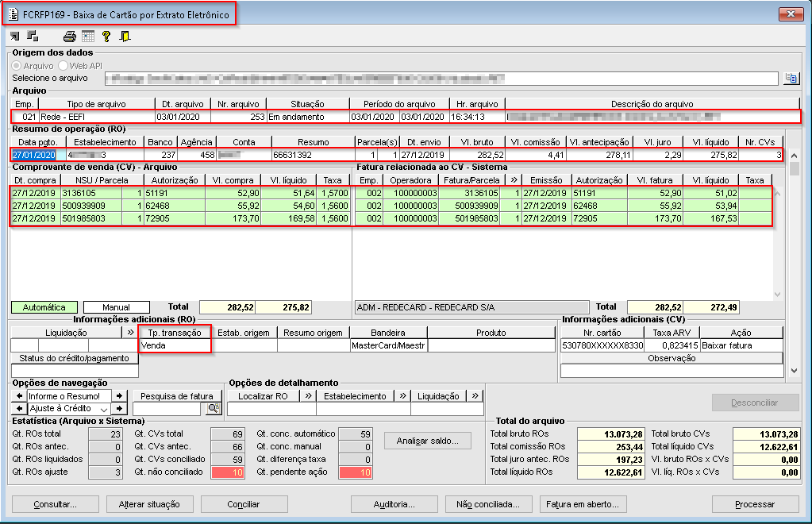Click the Nr. cartão value 530780XXXXXX8330
Screen dimensions: 812x524
click(602, 345)
